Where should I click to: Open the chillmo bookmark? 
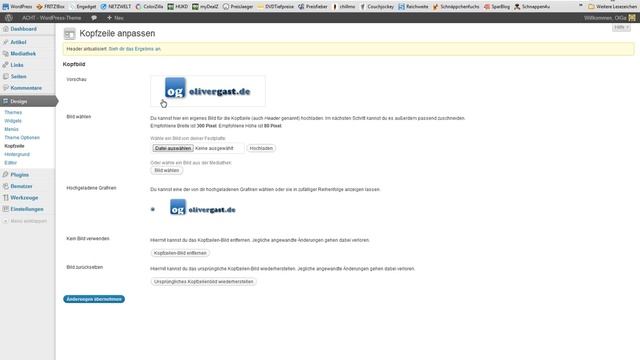click(x=344, y=7)
